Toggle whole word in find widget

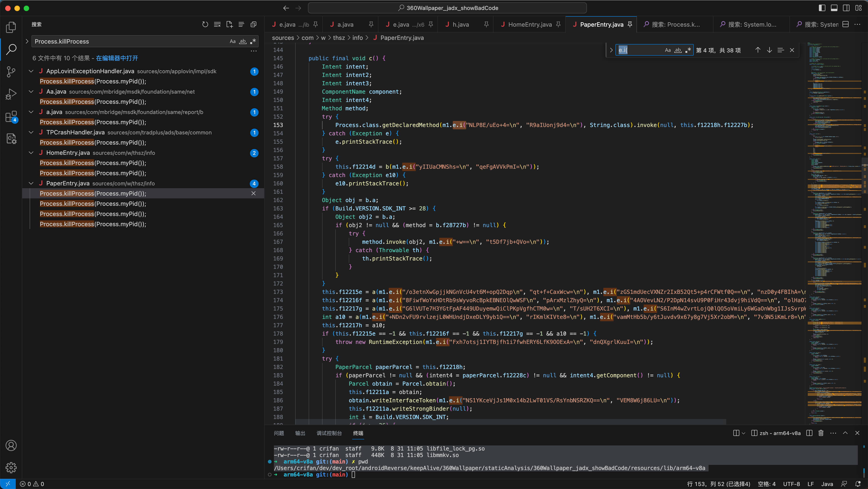678,50
